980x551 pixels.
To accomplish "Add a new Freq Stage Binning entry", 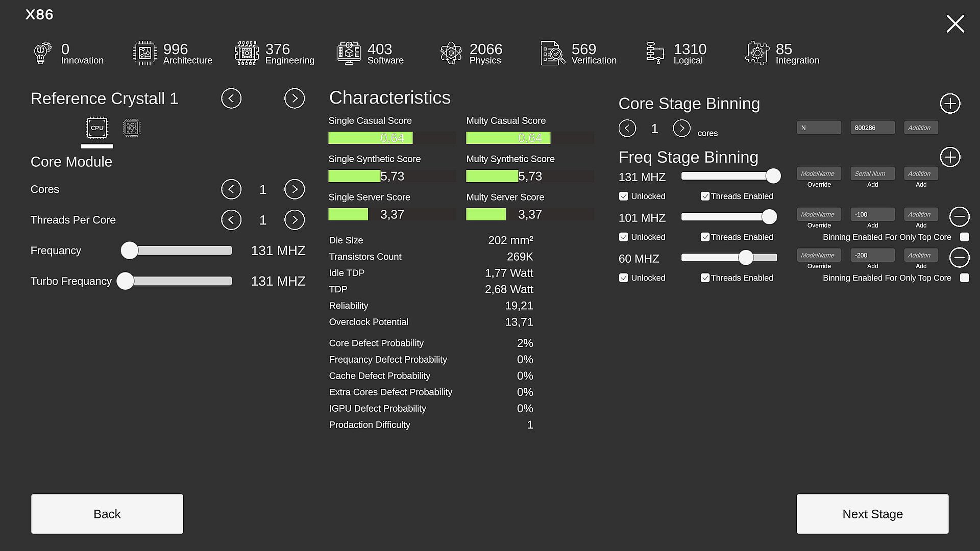I will (x=950, y=157).
